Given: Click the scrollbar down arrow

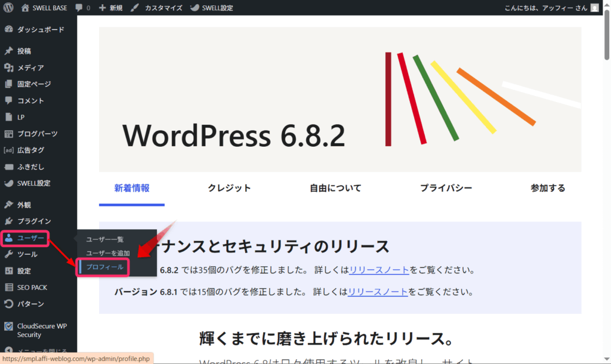Looking at the screenshot, I should tap(607, 359).
